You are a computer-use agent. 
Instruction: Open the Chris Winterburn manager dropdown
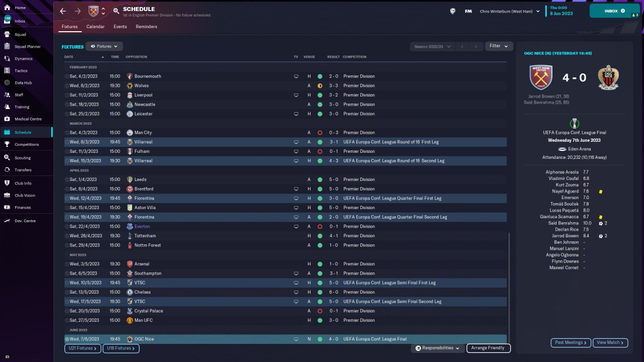click(x=510, y=11)
